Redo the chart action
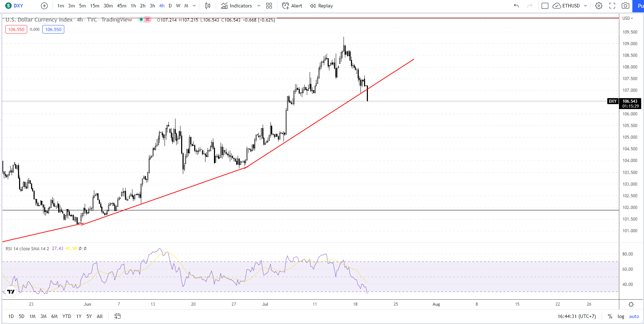The width and height of the screenshot is (644, 324). pyautogui.click(x=530, y=6)
